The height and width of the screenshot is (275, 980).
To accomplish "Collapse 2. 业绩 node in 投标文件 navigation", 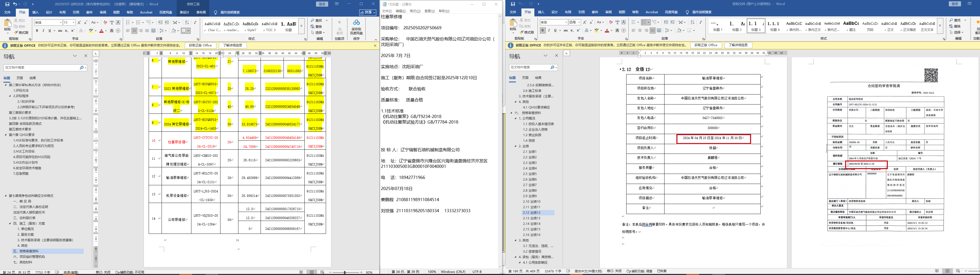I will (x=516, y=146).
